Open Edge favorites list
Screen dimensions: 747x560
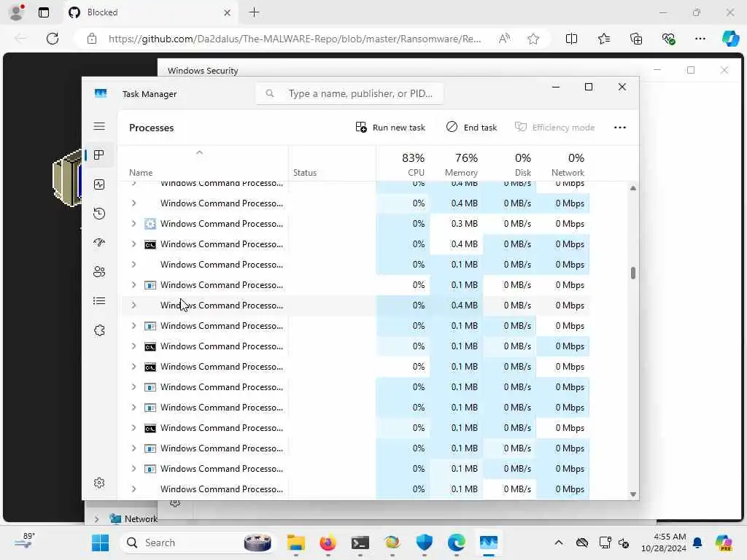[x=603, y=39]
